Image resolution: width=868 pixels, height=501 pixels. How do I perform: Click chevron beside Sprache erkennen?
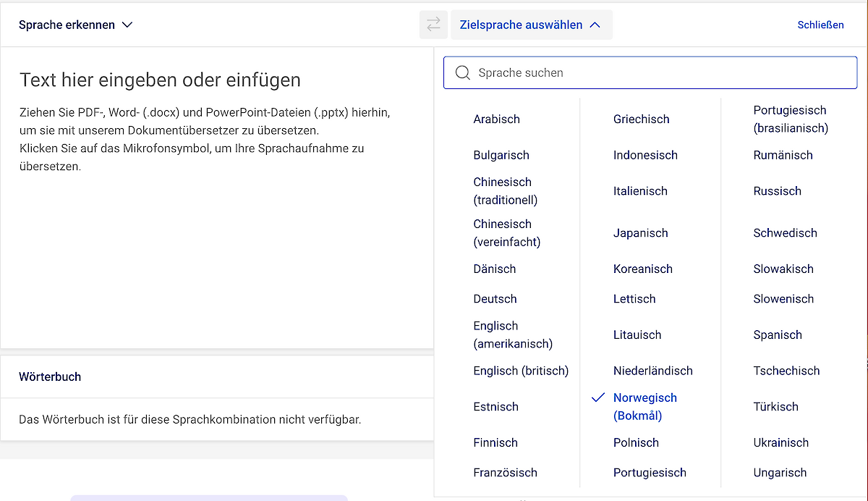127,25
